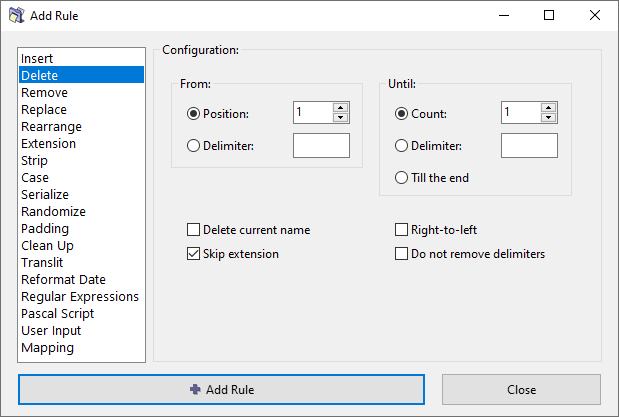The height and width of the screenshot is (417, 619).
Task: Select the Serialize rule
Action: click(45, 195)
